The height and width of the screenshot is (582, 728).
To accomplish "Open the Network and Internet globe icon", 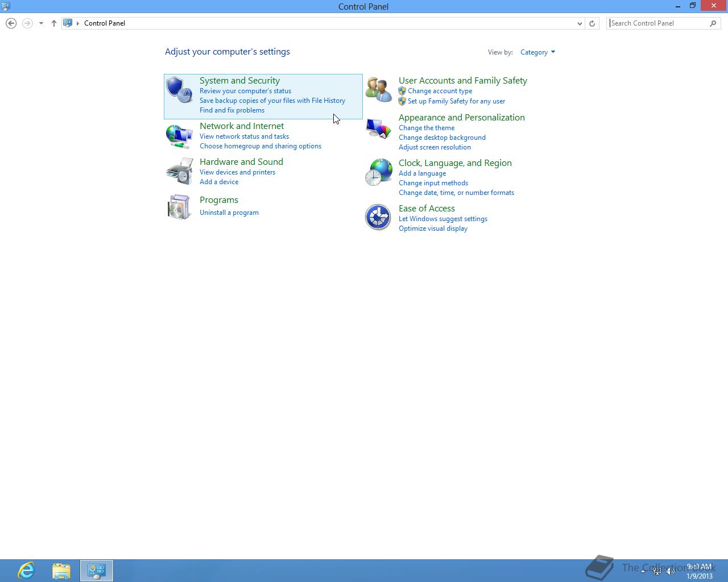I will tap(179, 136).
